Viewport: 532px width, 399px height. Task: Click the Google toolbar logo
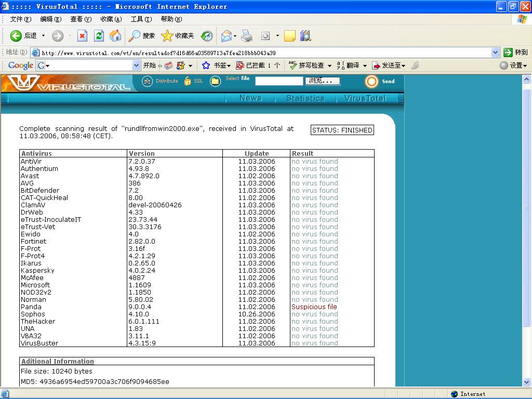click(x=20, y=65)
